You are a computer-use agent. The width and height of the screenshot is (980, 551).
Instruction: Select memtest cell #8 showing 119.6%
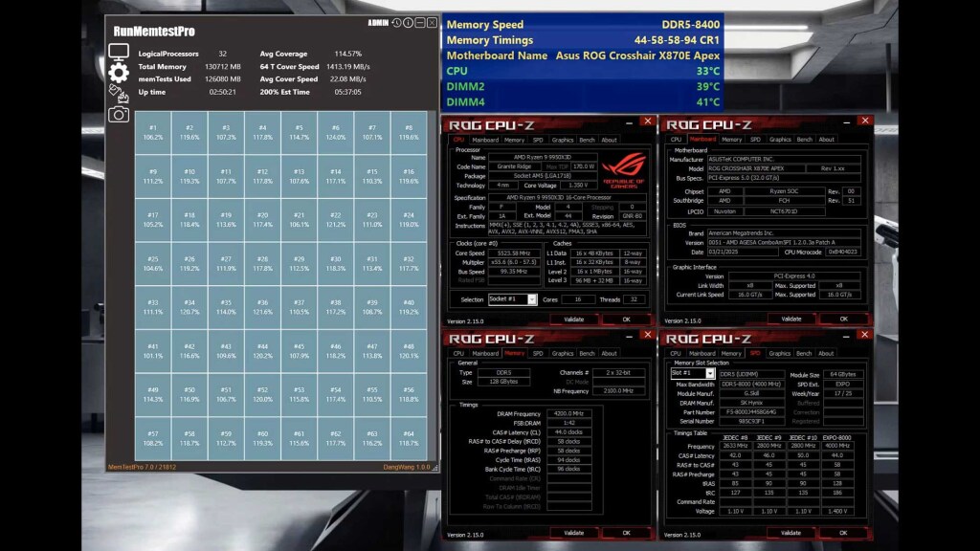point(409,132)
